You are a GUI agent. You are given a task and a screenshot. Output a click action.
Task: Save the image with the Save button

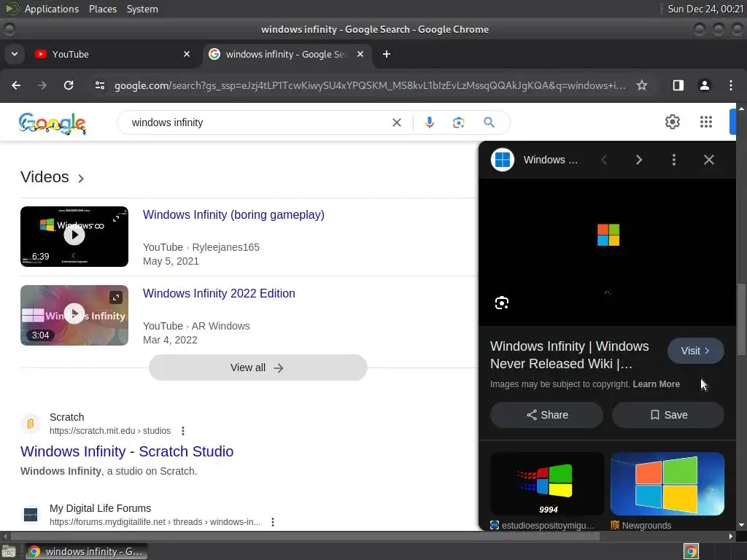pyautogui.click(x=668, y=415)
